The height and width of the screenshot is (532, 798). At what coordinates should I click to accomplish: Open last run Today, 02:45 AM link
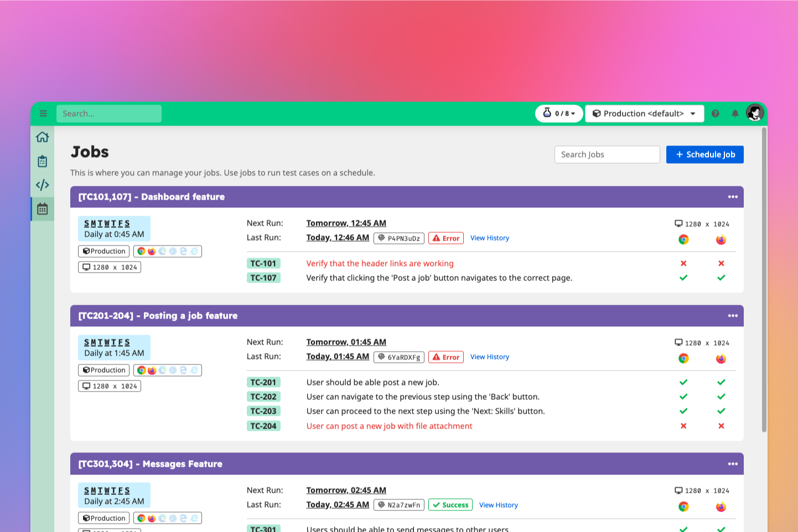click(338, 504)
